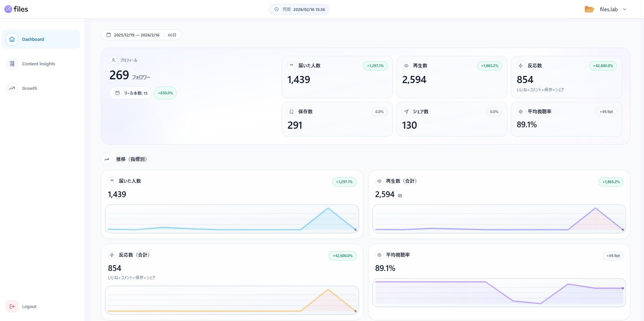
Task: Click the eye icon in 再生数 summary card
Action: click(406, 66)
